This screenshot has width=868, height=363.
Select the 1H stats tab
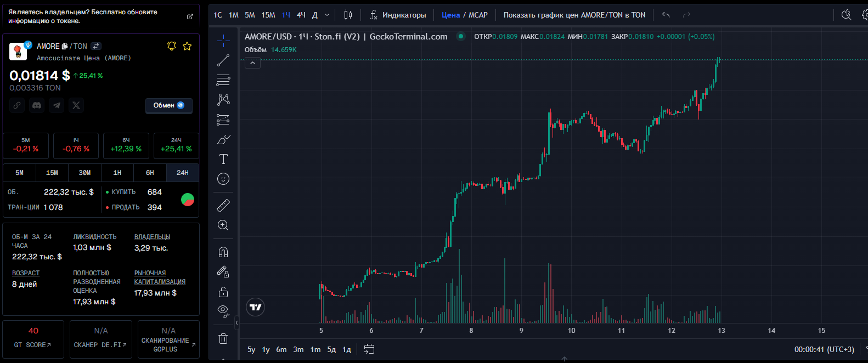(117, 173)
